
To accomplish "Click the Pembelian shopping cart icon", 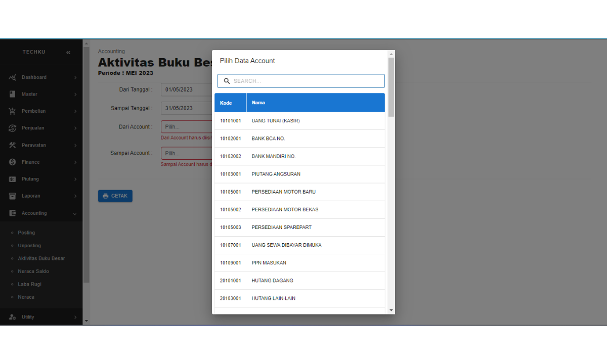I will click(x=13, y=111).
